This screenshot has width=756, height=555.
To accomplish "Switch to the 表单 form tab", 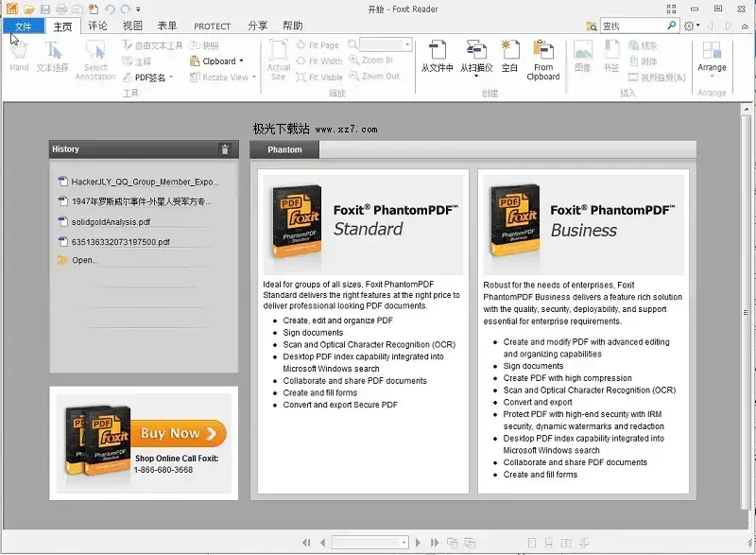I will tap(167, 26).
